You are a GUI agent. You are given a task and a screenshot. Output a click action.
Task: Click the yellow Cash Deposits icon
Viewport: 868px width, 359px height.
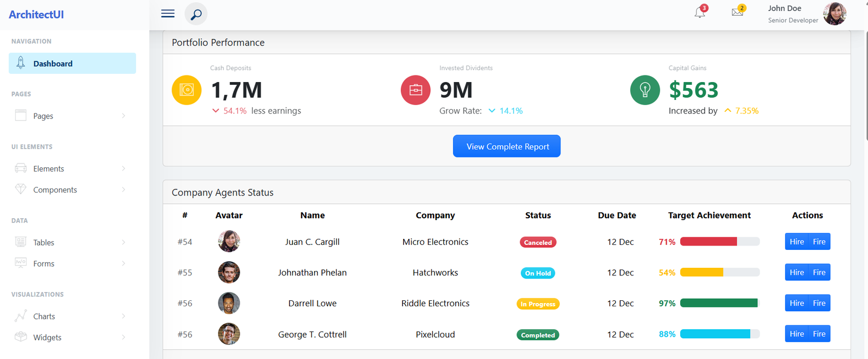click(x=187, y=90)
